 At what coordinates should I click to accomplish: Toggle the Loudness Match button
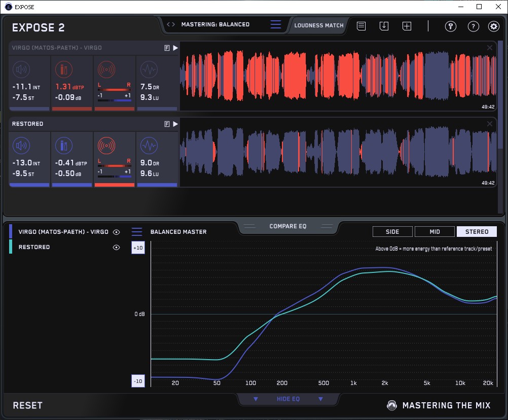point(319,25)
